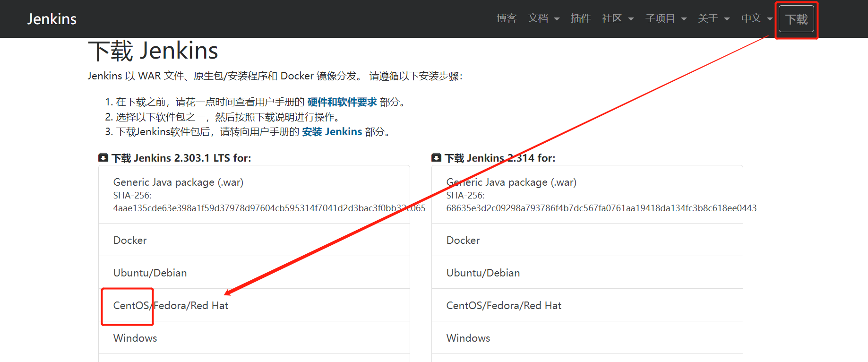Open the 插件 nav item
868x362 pixels.
click(581, 18)
